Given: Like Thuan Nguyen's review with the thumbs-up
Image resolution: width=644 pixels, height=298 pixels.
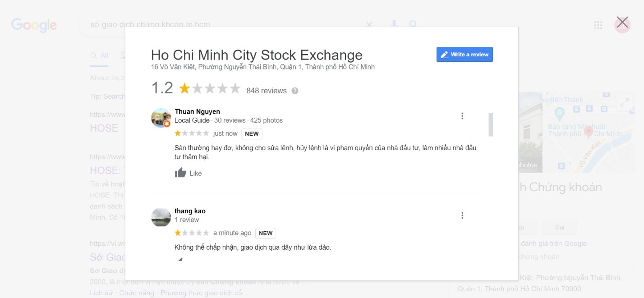Looking at the screenshot, I should click(180, 173).
